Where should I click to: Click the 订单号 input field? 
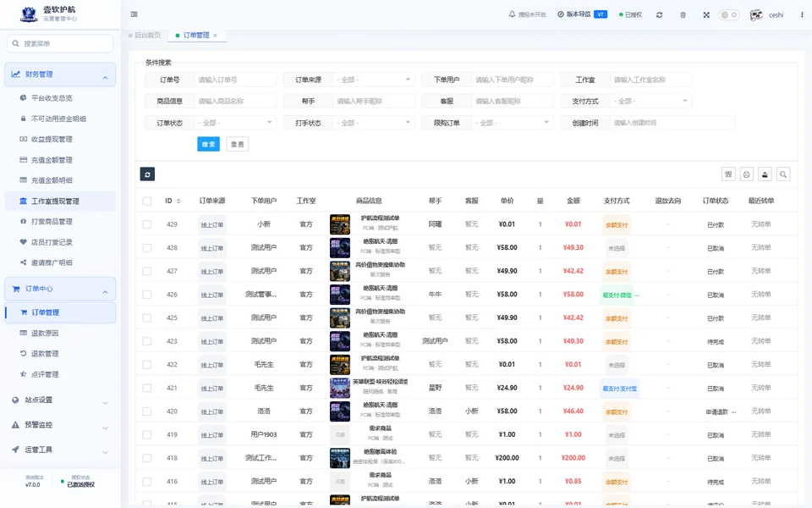click(x=235, y=80)
